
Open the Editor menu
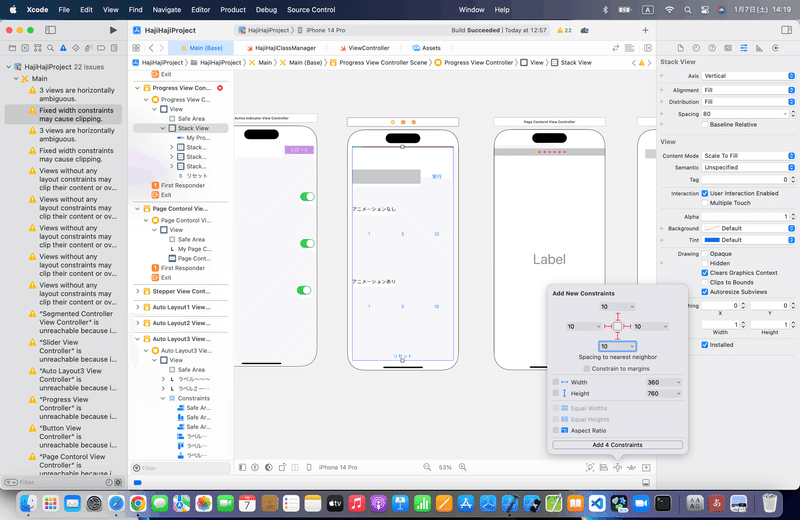pos(201,10)
